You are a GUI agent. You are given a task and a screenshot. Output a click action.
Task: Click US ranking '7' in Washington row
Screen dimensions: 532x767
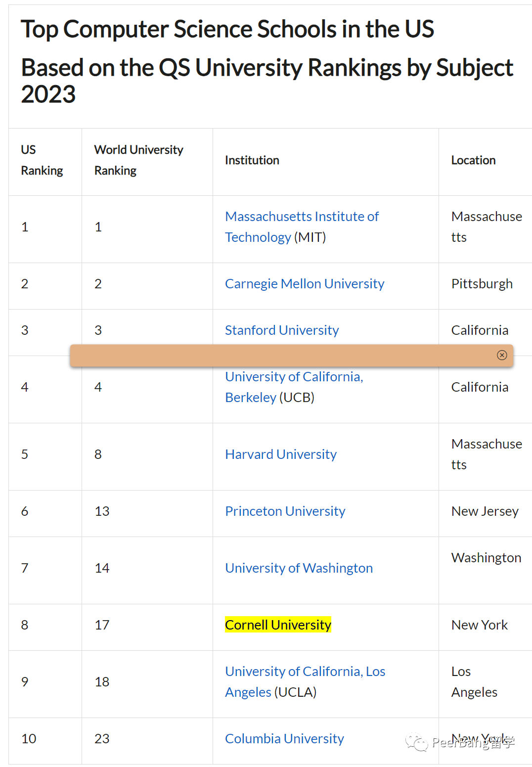25,568
